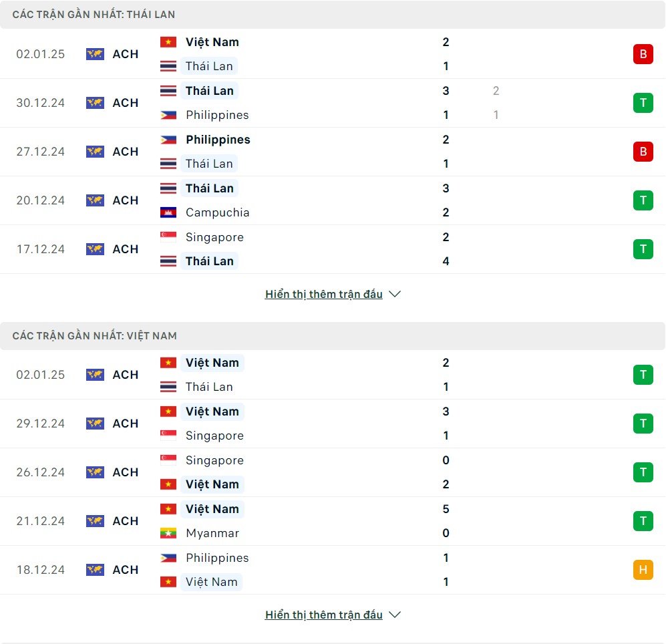Click Philippines team name in 27.12.24 match
666x644 pixels.
tap(218, 140)
